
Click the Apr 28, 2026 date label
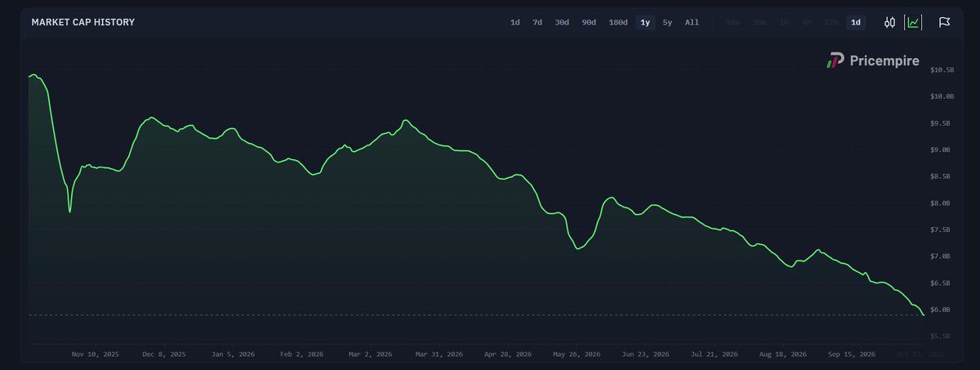[x=508, y=354]
